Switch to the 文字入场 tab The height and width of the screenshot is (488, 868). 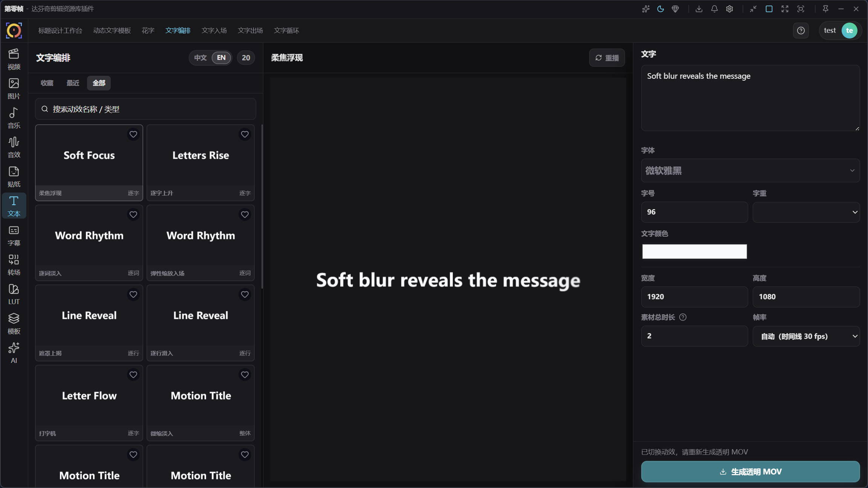tap(214, 31)
